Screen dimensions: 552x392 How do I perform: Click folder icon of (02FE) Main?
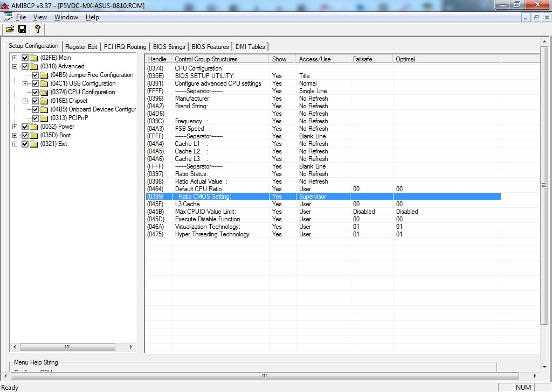coord(34,58)
